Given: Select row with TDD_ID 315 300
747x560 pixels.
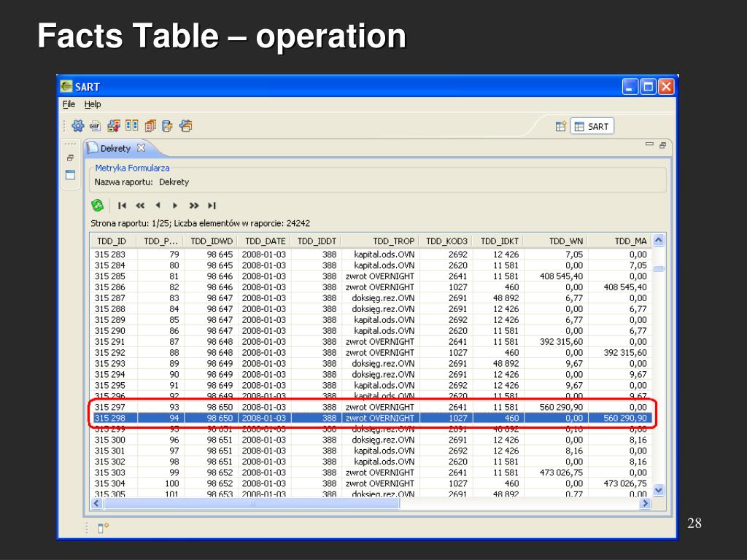Looking at the screenshot, I should click(x=371, y=440).
